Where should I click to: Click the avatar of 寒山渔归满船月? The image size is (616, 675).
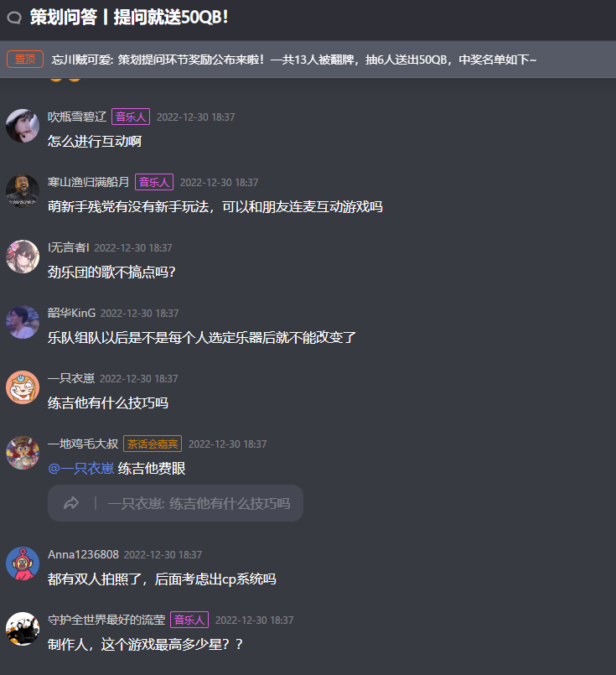coord(23,191)
